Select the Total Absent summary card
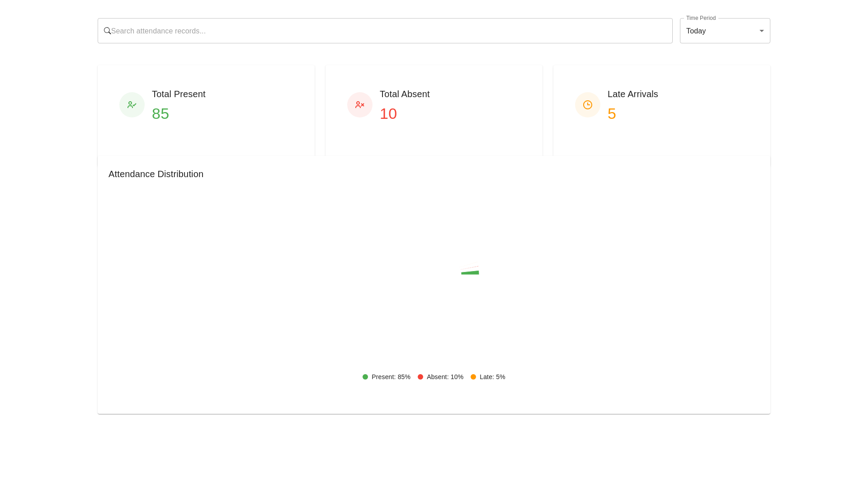The width and height of the screenshot is (868, 488). (434, 110)
